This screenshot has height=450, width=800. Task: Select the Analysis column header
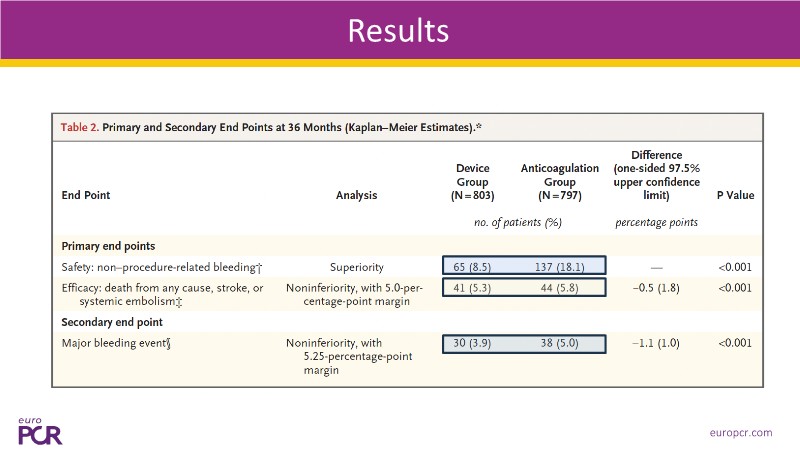(x=357, y=196)
